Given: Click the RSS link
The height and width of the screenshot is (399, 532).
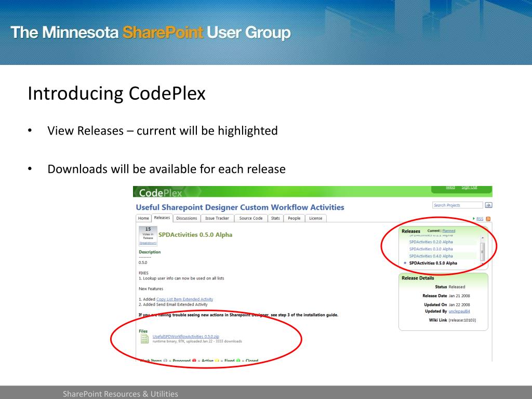Looking at the screenshot, I should [x=480, y=219].
